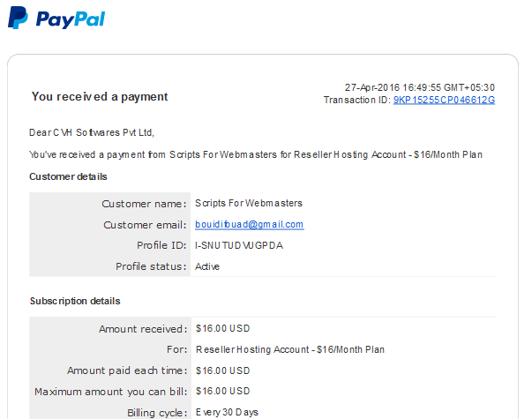This screenshot has width=532, height=419.
Task: Click the "Billing cycle:" label
Action: pyautogui.click(x=157, y=413)
